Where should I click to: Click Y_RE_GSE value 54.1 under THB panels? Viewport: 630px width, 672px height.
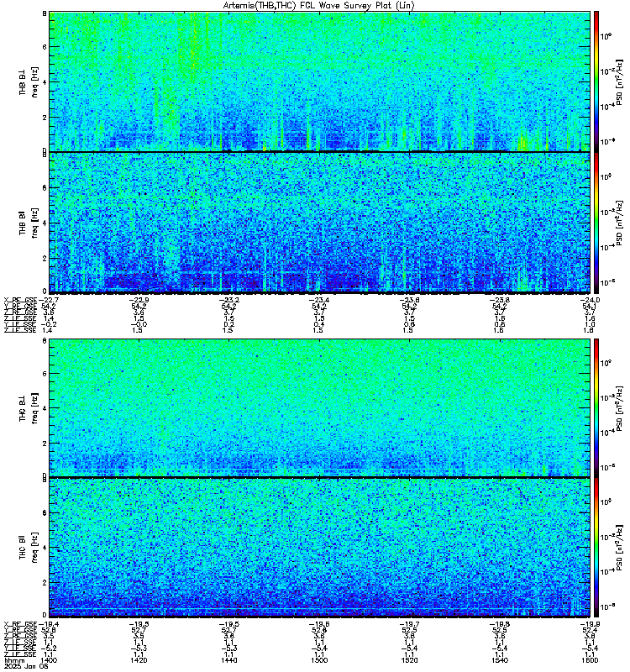(590, 306)
